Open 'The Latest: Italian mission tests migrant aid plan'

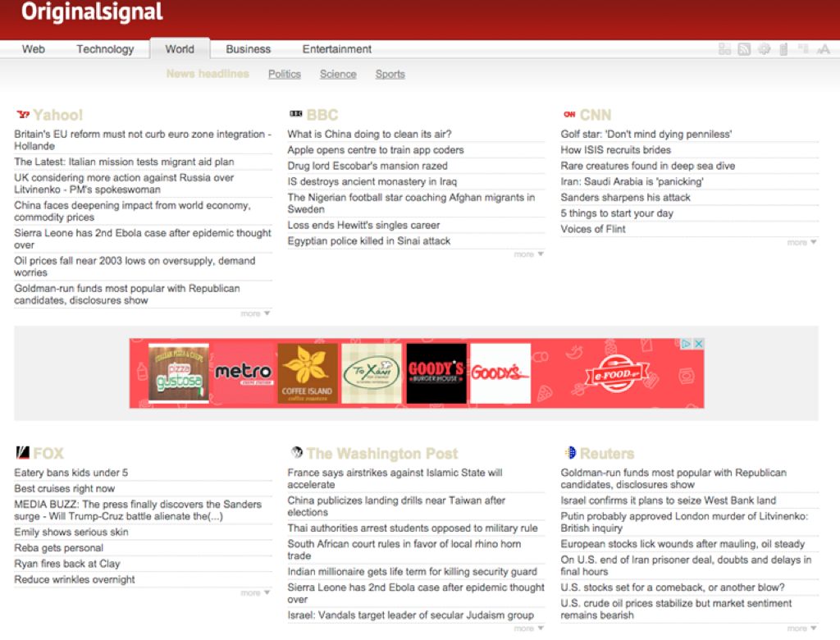(124, 162)
